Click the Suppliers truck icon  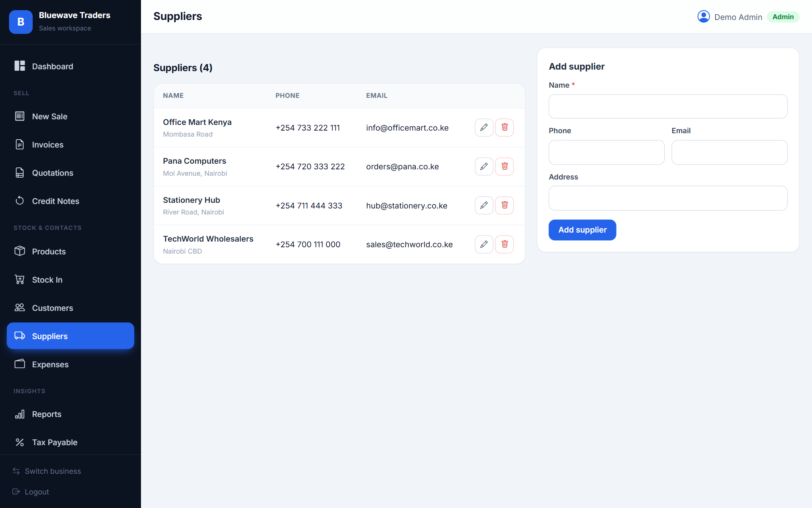coord(20,336)
